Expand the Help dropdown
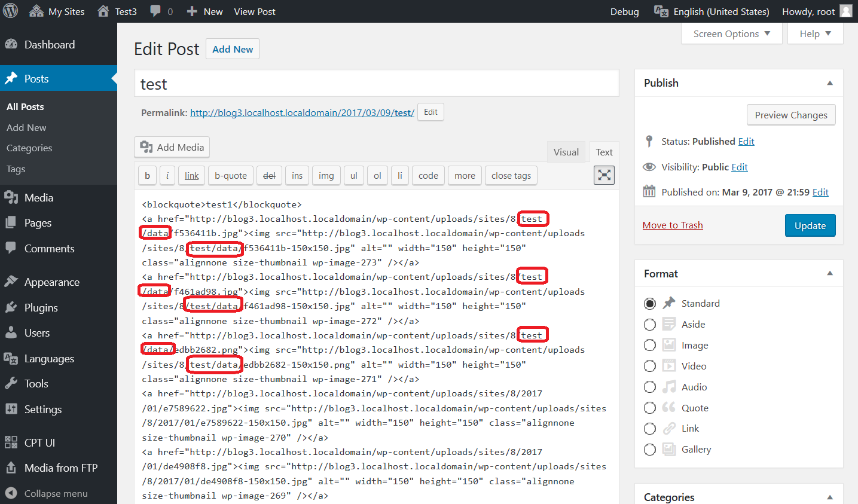 pos(816,33)
